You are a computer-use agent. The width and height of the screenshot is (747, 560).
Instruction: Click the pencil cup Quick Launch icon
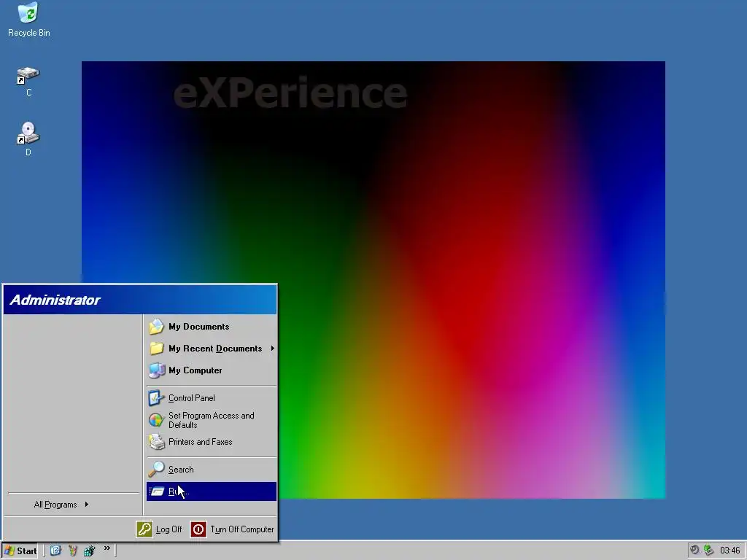pyautogui.click(x=72, y=551)
